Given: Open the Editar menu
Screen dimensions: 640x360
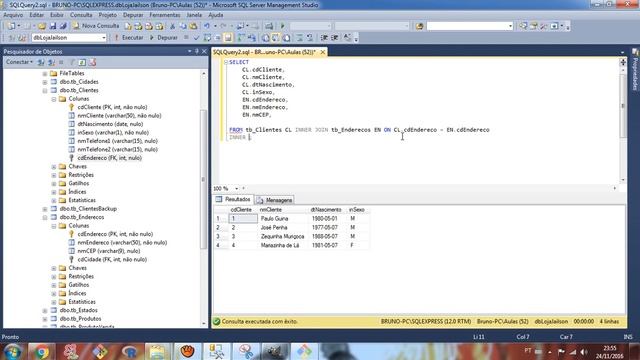Looking at the screenshot, I should click(x=36, y=15).
